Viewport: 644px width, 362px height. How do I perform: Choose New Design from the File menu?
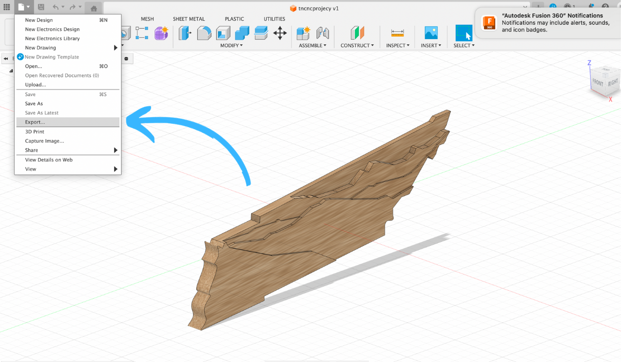68,20
